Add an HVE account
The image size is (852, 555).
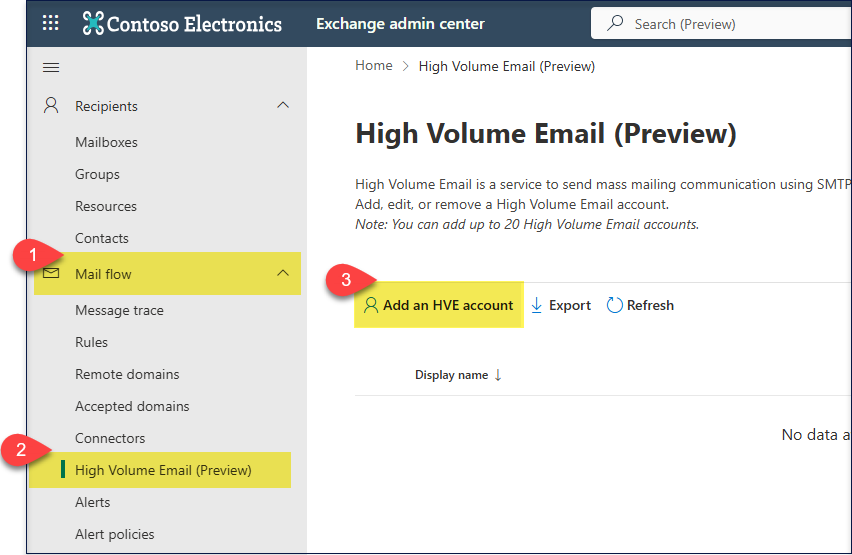(x=439, y=306)
